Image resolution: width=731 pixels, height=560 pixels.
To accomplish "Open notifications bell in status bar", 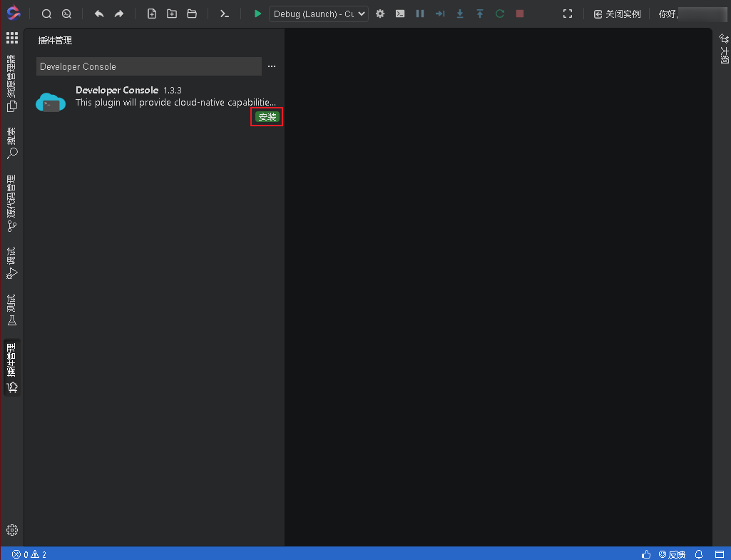I will click(x=699, y=554).
